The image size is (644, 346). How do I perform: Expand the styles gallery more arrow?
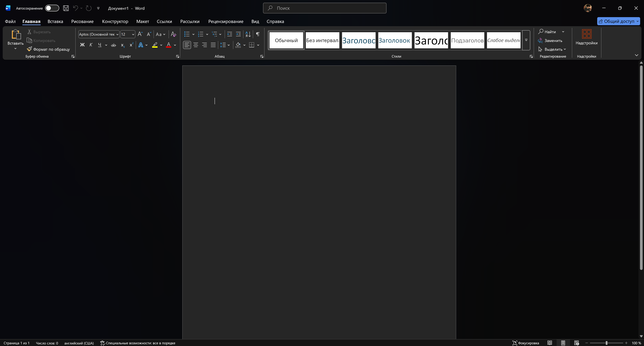coord(526,40)
